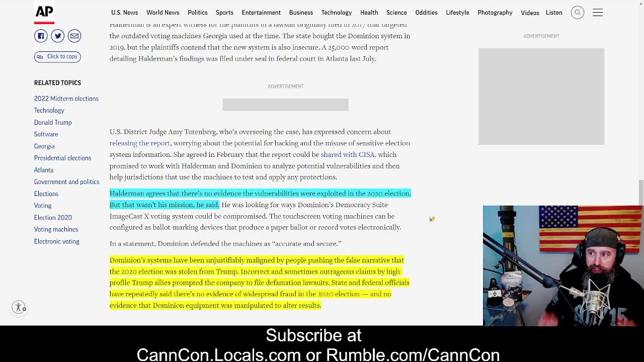Image resolution: width=644 pixels, height=362 pixels.
Task: Open 'Presidential elections' topic
Action: pyautogui.click(x=62, y=158)
